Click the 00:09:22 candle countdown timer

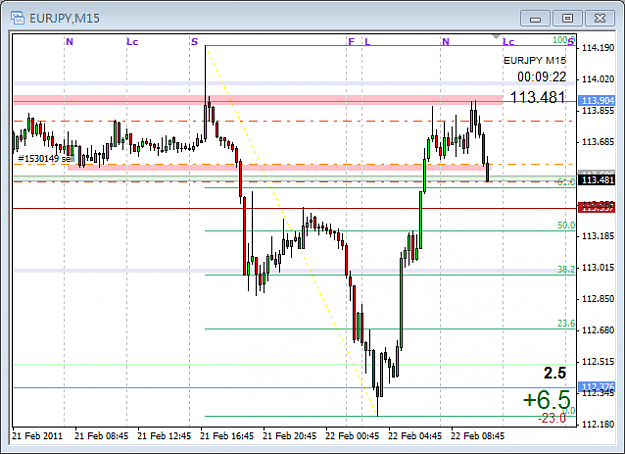542,77
